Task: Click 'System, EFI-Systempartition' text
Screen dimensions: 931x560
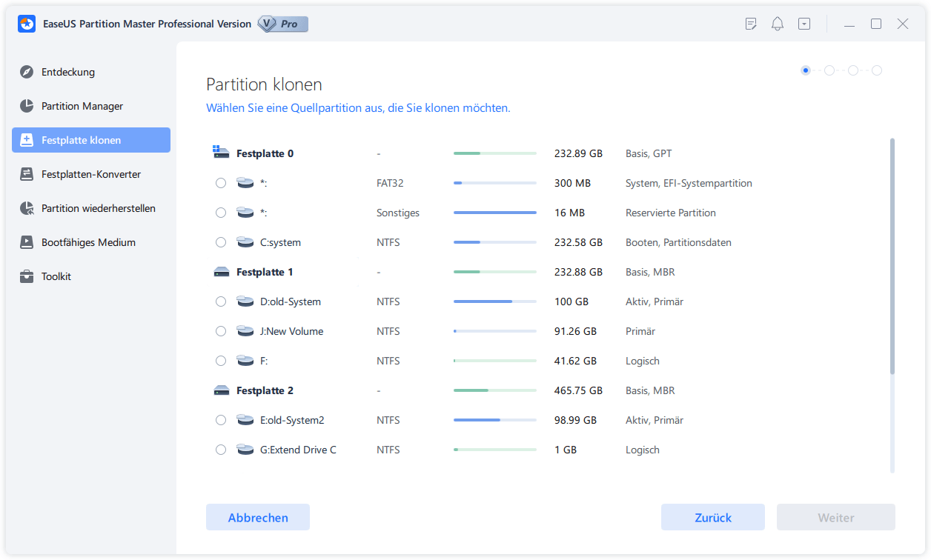Action: pyautogui.click(x=689, y=183)
